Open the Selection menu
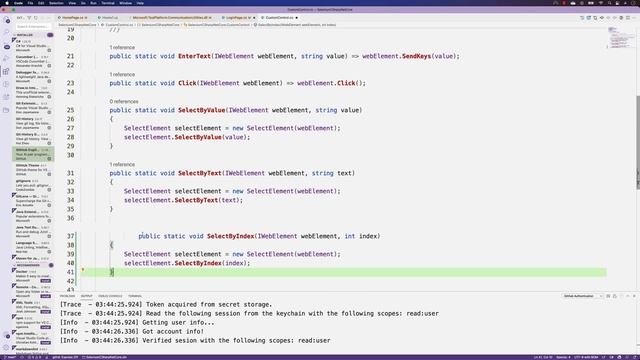Viewport: 640px width, 360px height. click(56, 3)
